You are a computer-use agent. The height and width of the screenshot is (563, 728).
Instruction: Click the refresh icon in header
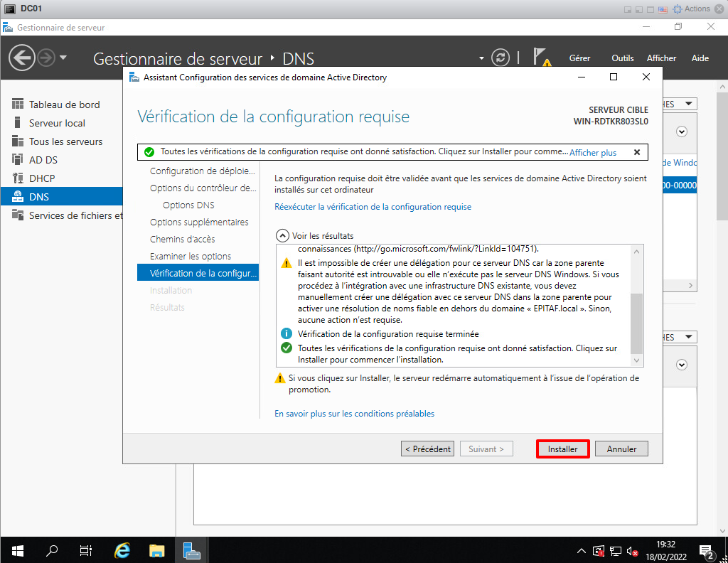click(501, 58)
